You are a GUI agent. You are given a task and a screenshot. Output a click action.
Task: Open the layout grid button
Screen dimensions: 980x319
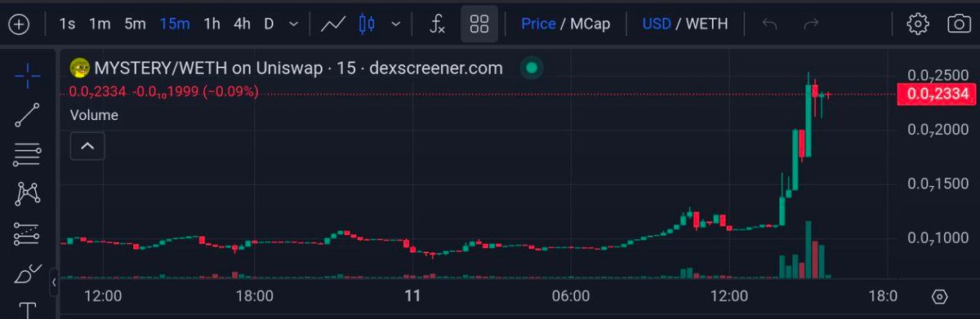pyautogui.click(x=479, y=24)
